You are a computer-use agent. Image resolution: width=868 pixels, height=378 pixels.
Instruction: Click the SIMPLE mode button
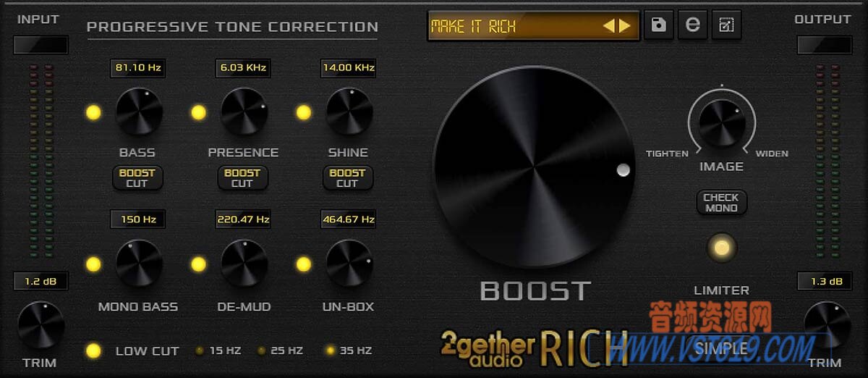(721, 349)
